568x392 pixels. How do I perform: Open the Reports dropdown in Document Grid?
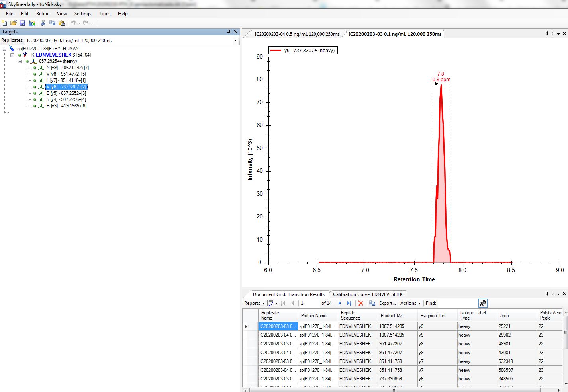point(254,303)
